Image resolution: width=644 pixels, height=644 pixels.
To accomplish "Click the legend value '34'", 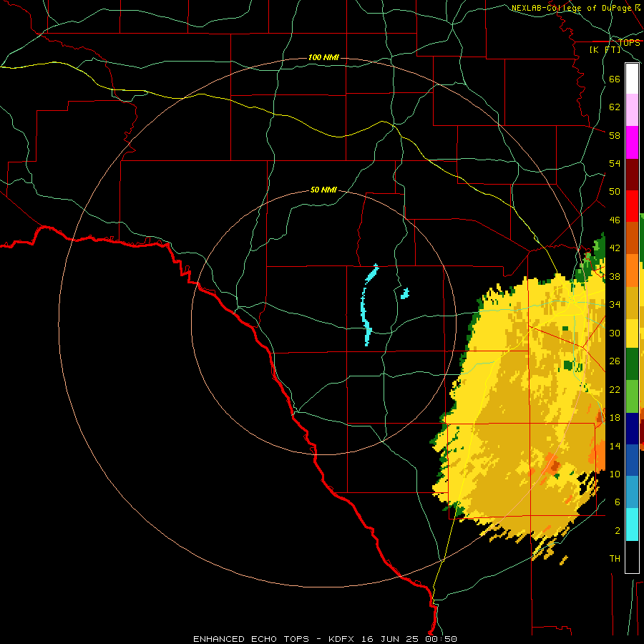I will point(615,305).
